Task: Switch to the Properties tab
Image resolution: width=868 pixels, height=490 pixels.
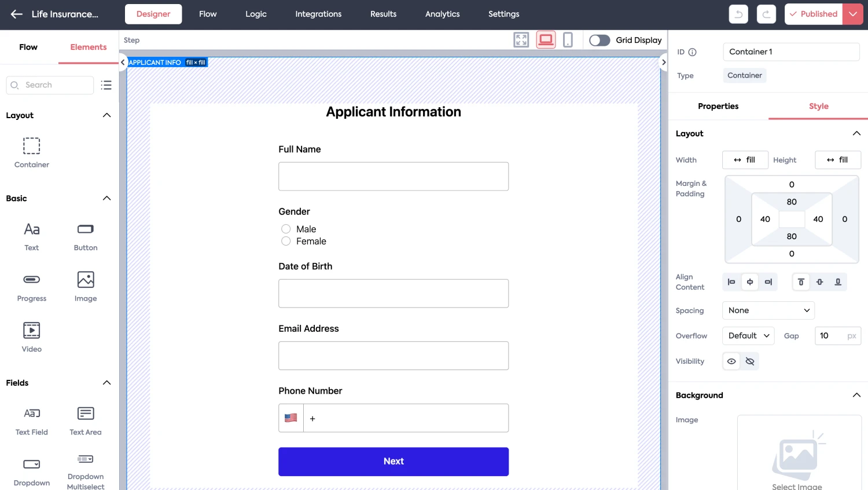Action: [x=718, y=107]
